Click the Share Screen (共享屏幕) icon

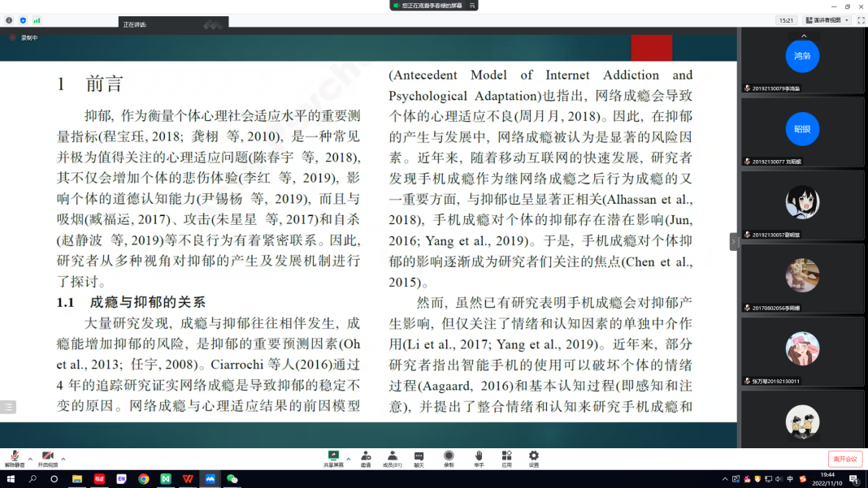pyautogui.click(x=333, y=458)
